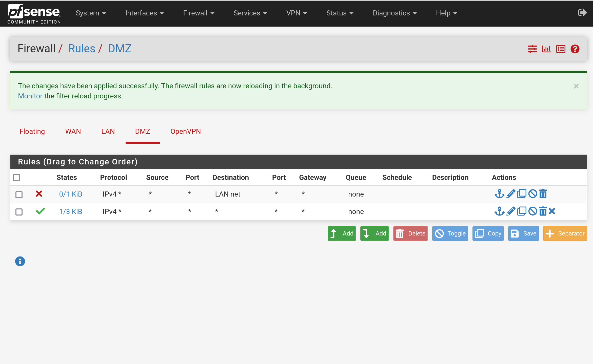Click the prohibit/disable icon on second rule
This screenshot has height=364, width=593.
point(531,211)
